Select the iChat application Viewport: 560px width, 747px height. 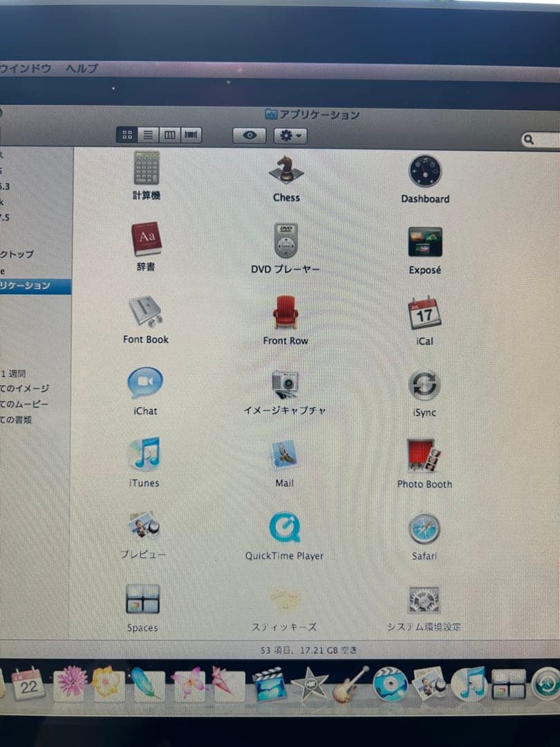145,383
